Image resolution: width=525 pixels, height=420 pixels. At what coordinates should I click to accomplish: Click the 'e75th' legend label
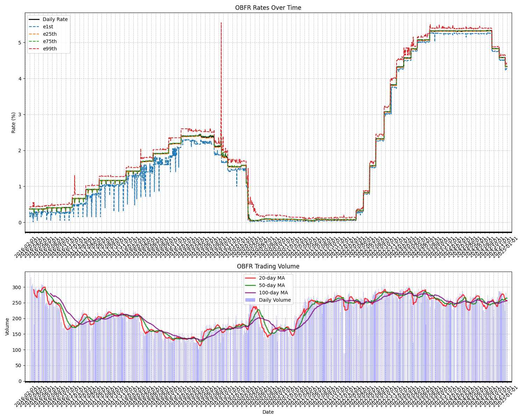tap(50, 42)
